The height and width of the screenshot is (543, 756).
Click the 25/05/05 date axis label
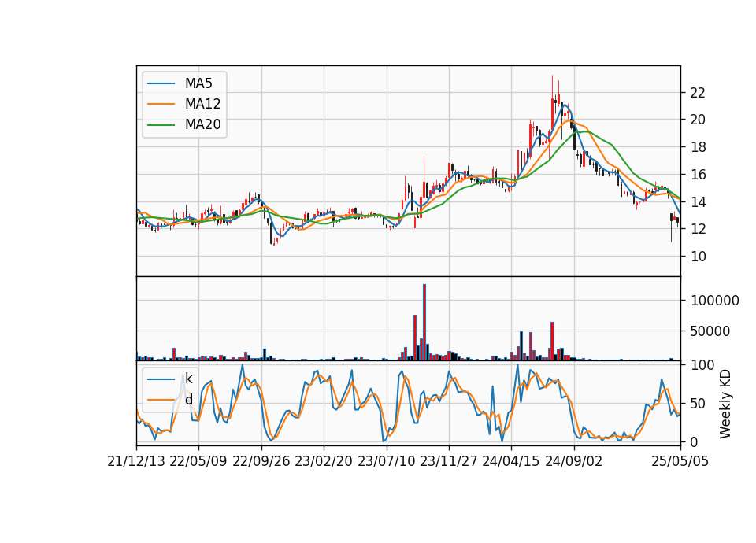click(680, 462)
